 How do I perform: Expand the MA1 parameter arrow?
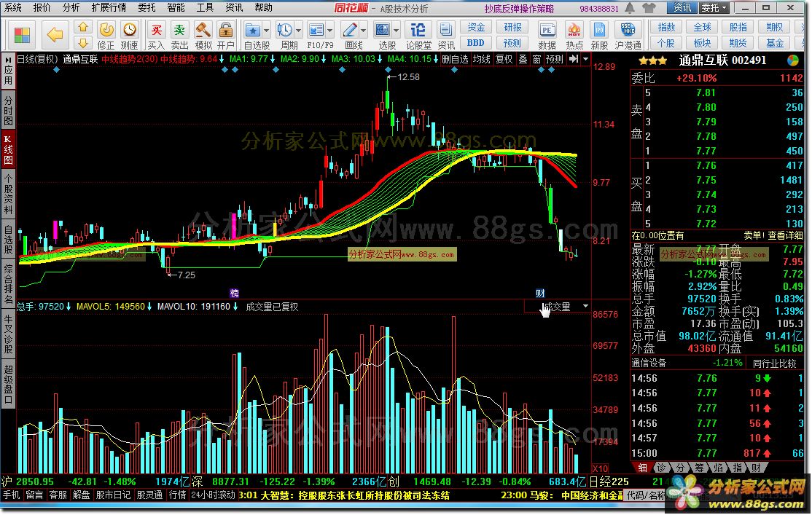point(273,59)
